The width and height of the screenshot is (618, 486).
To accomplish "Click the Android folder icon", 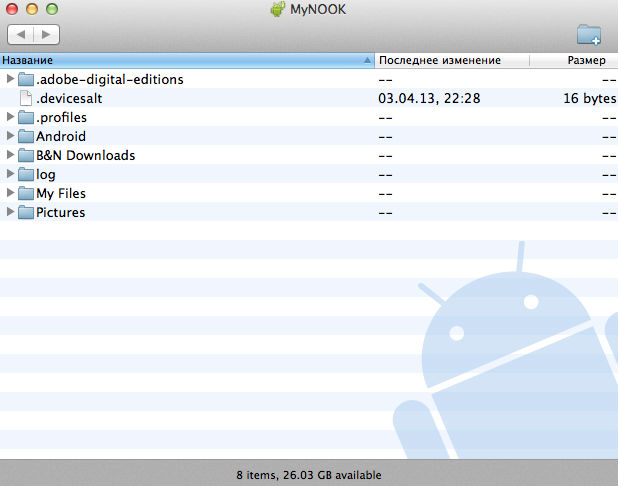I will coord(26,136).
